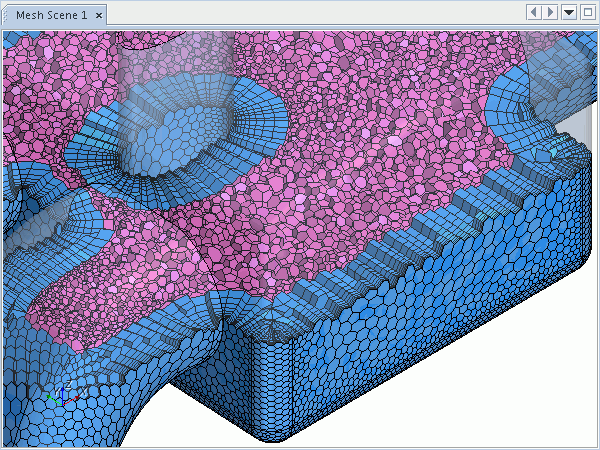This screenshot has height=450, width=600.
Task: Open the tab list dropdown arrow
Action: coord(569,12)
